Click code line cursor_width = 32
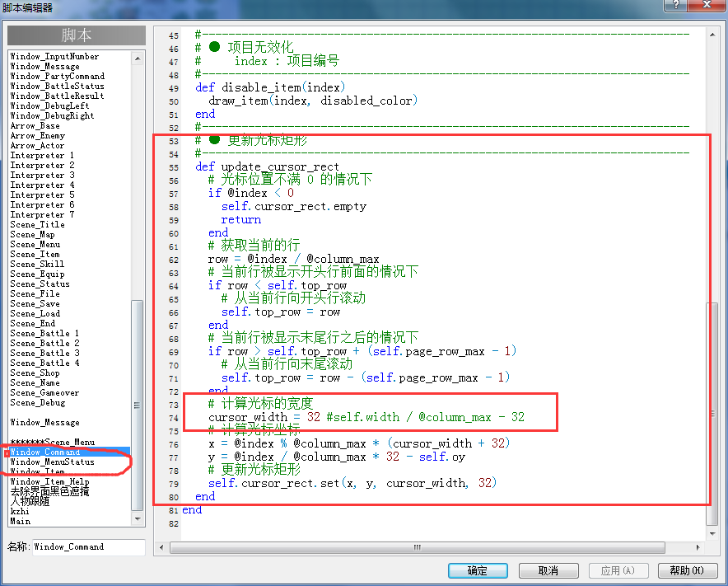The height and width of the screenshot is (586, 728). click(x=366, y=417)
